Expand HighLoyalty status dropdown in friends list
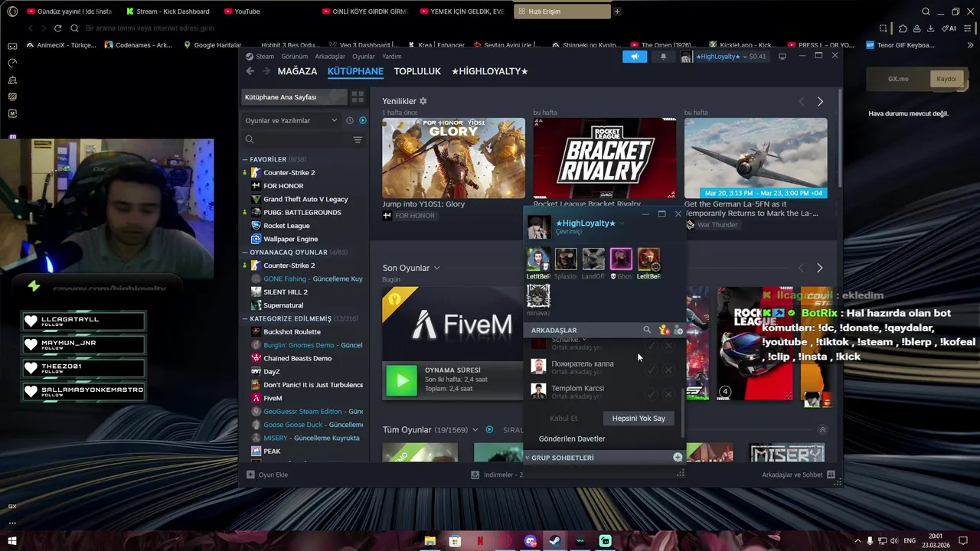 coord(622,223)
